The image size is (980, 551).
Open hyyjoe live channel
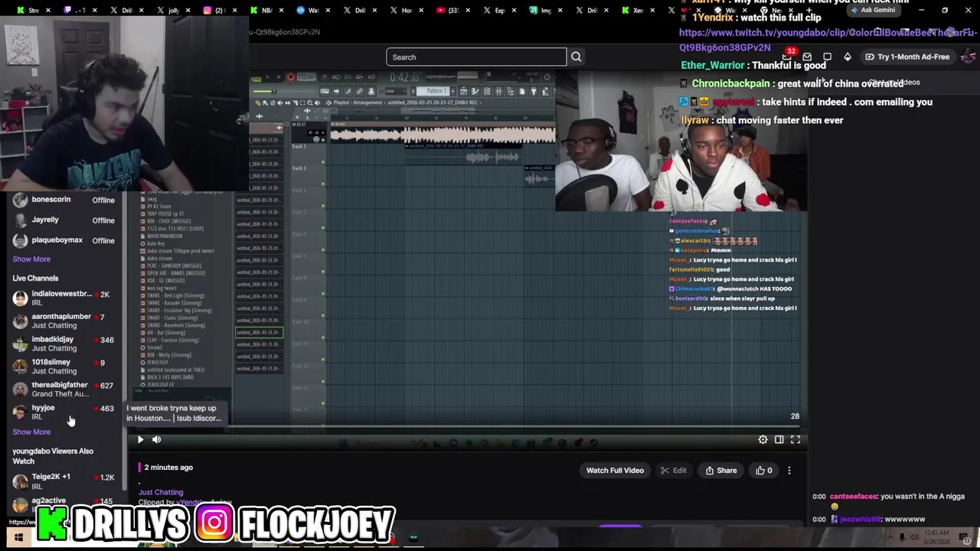click(64, 412)
